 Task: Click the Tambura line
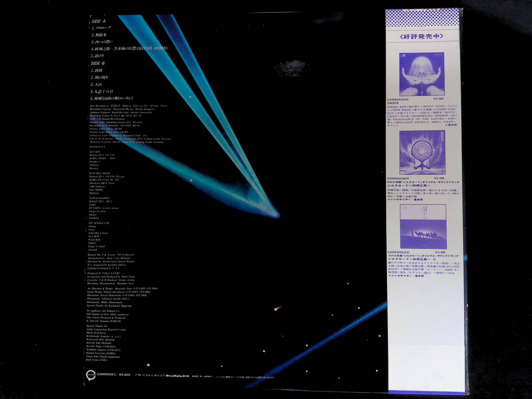click(94, 218)
